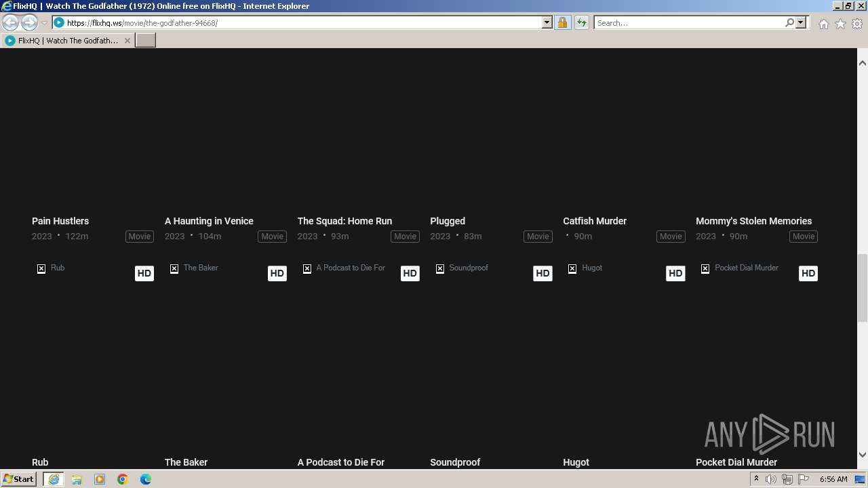
Task: Open the media player taskbar icon
Action: [100, 479]
